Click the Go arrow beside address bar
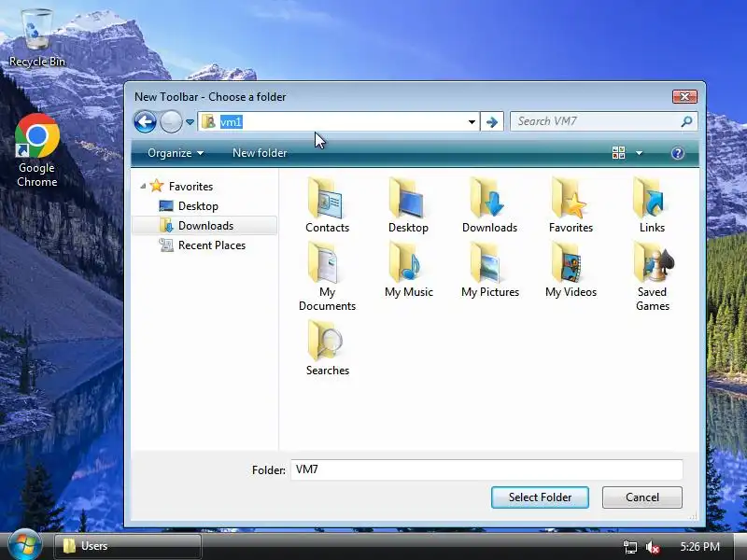The height and width of the screenshot is (560, 747). [x=492, y=122]
